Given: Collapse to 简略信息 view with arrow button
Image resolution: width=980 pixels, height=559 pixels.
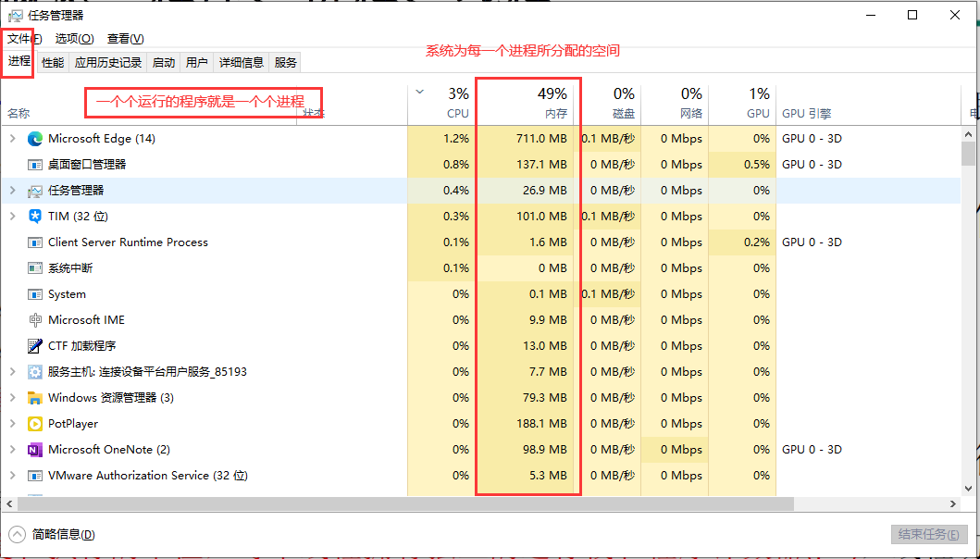Looking at the screenshot, I should 17,535.
